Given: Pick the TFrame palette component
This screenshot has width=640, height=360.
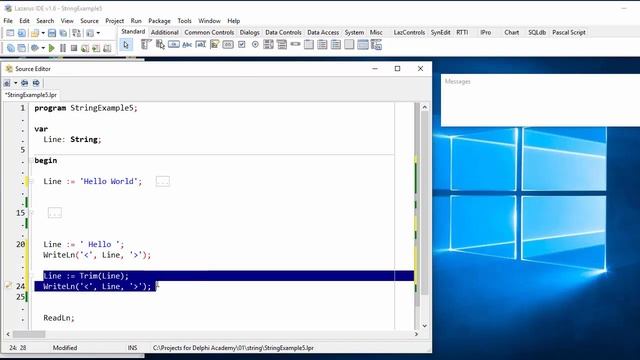Looking at the screenshot, I should (x=362, y=44).
